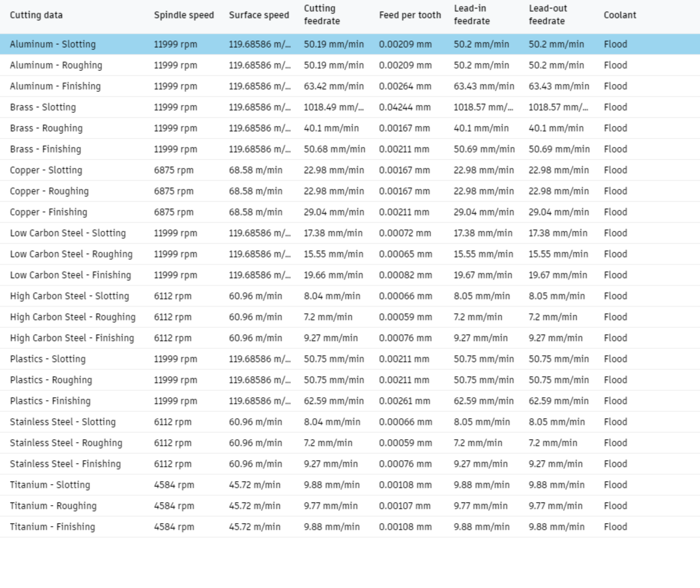Choose the Titanium - Roughing preset
Screen dimensions: 700x588
point(350,506)
